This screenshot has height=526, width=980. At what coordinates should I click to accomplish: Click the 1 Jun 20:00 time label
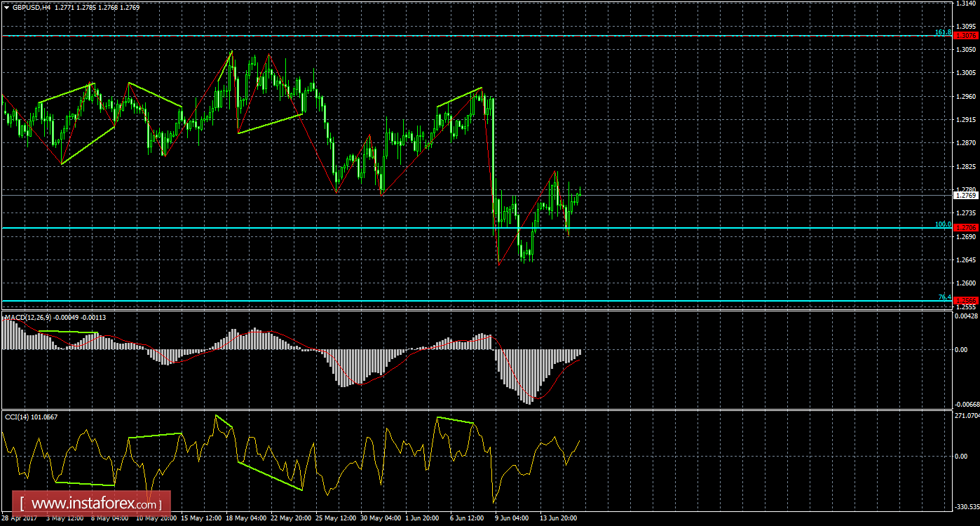coord(423,518)
